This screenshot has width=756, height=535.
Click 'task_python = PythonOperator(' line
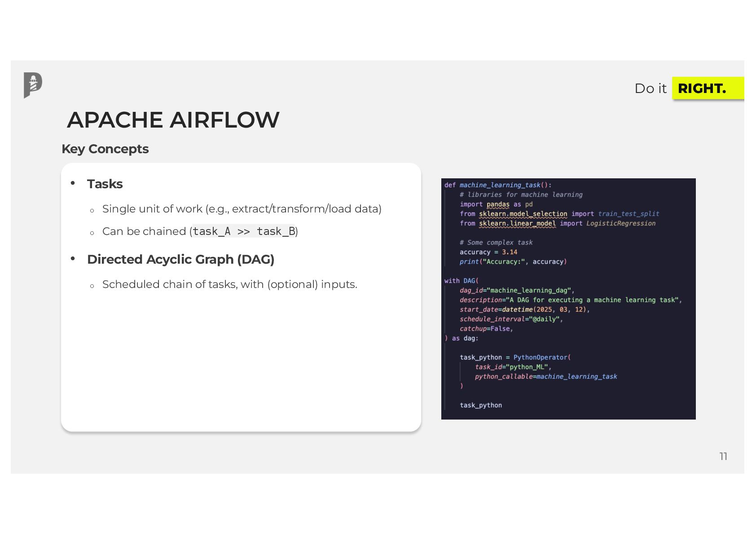pyautogui.click(x=515, y=358)
